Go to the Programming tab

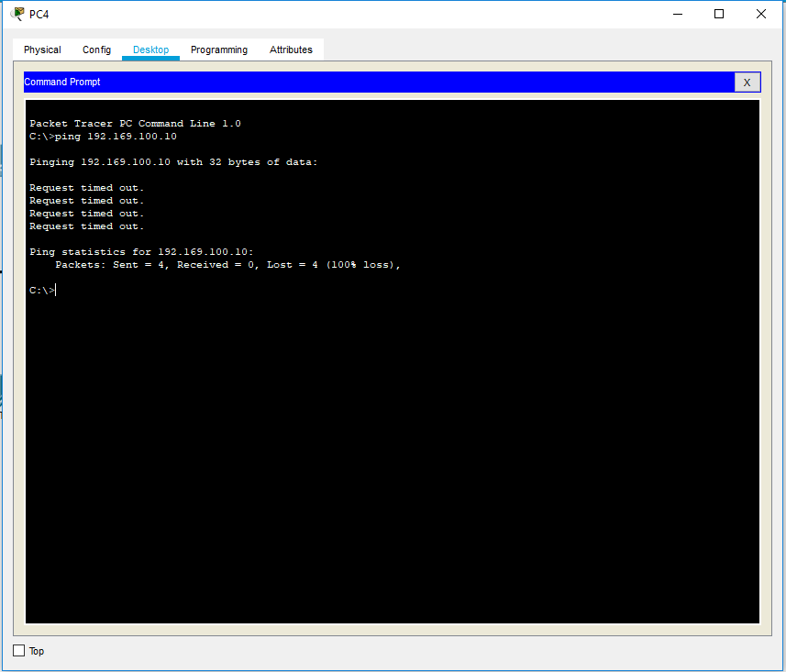pyautogui.click(x=219, y=50)
